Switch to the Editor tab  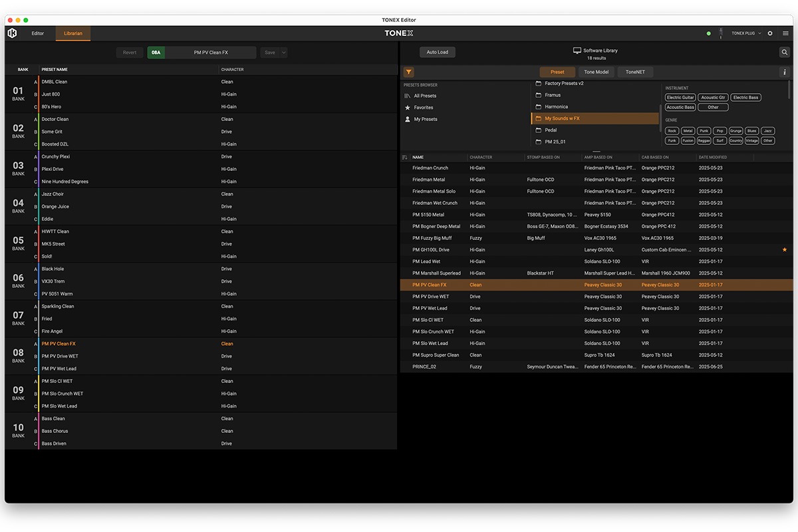(38, 33)
